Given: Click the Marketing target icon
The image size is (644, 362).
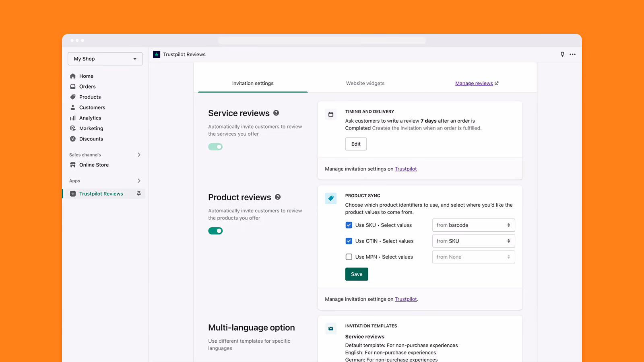Looking at the screenshot, I should point(73,128).
